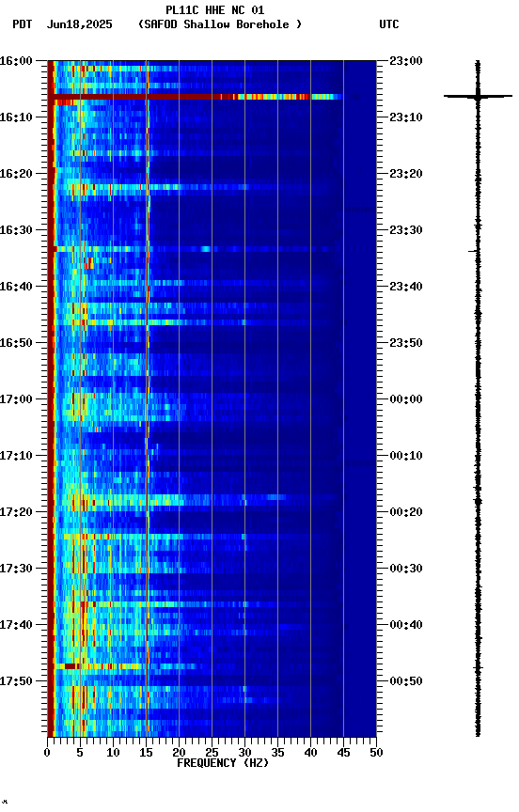Click the 17:40 PDT time label

pos(16,626)
